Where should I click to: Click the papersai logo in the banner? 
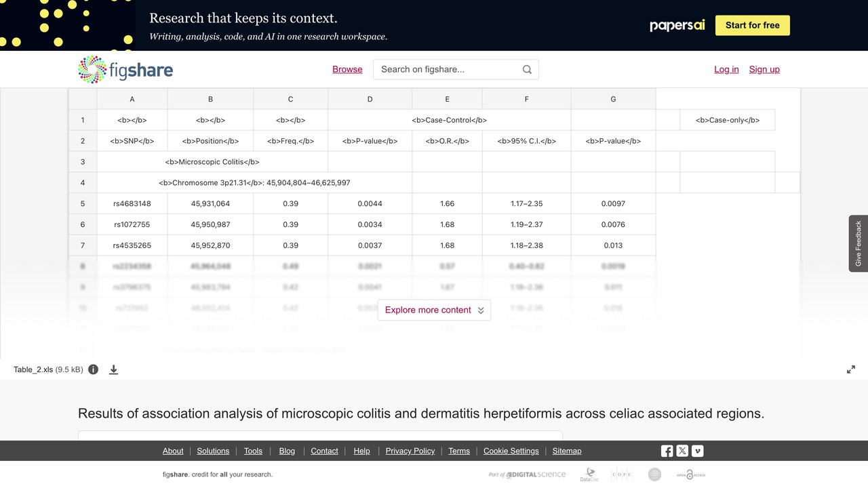(x=677, y=25)
